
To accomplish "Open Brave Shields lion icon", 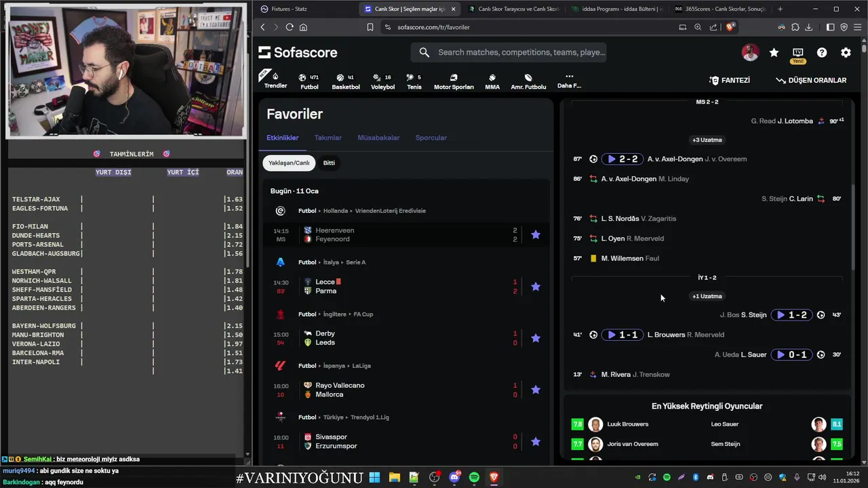I will [x=730, y=27].
